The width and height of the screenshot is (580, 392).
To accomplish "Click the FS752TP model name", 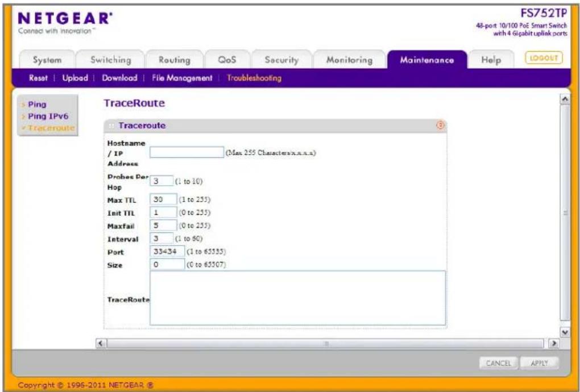I will [x=544, y=13].
